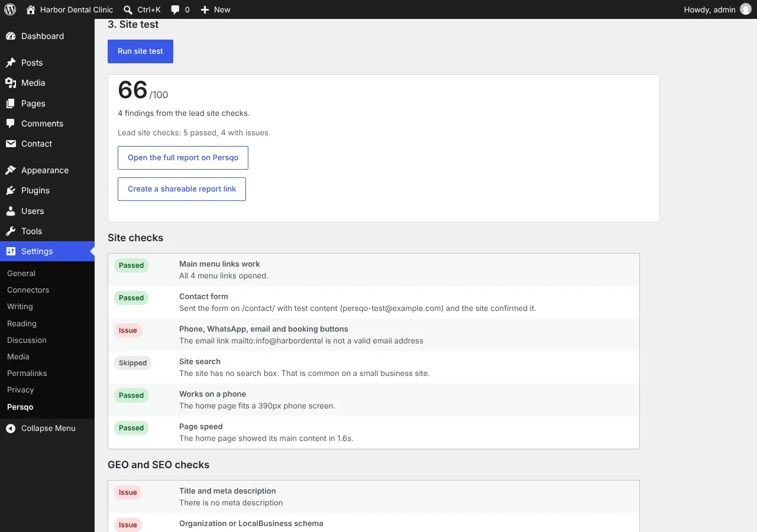This screenshot has width=757, height=532.
Task: Click Passed badge for Main menu links
Action: coord(131,265)
